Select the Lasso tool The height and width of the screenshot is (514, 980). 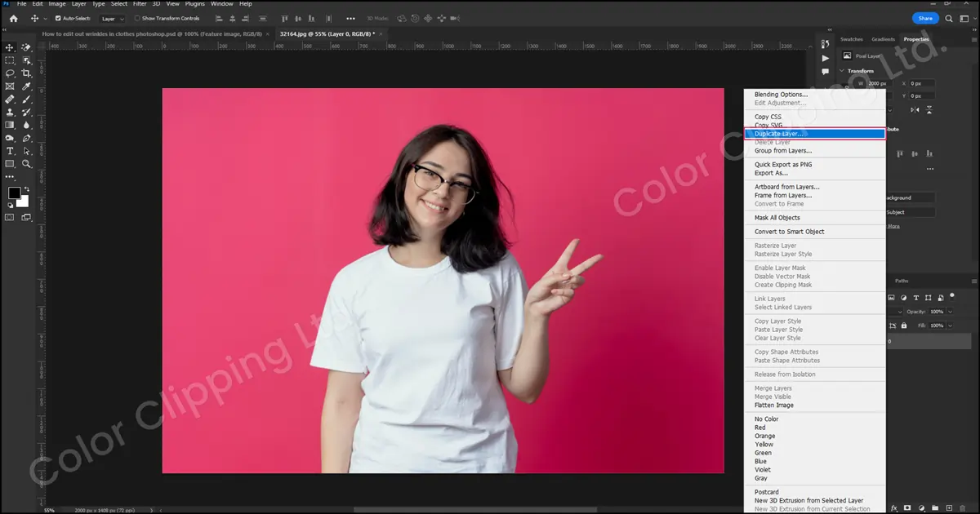point(10,73)
